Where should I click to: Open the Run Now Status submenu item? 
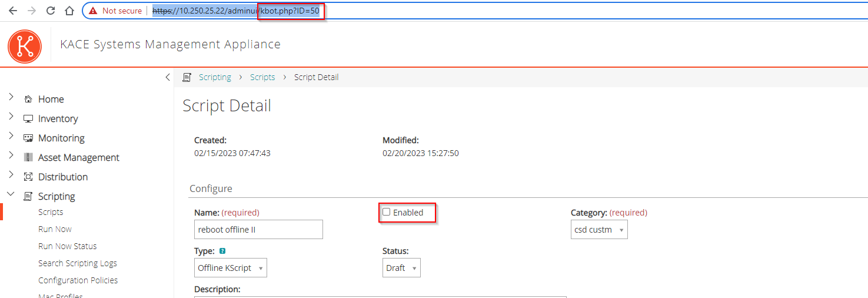click(68, 246)
